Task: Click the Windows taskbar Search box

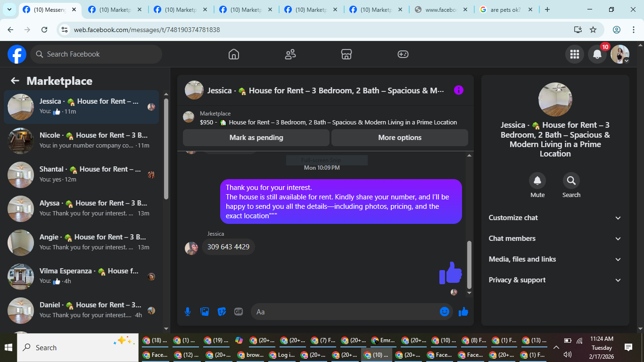Action: click(78, 347)
